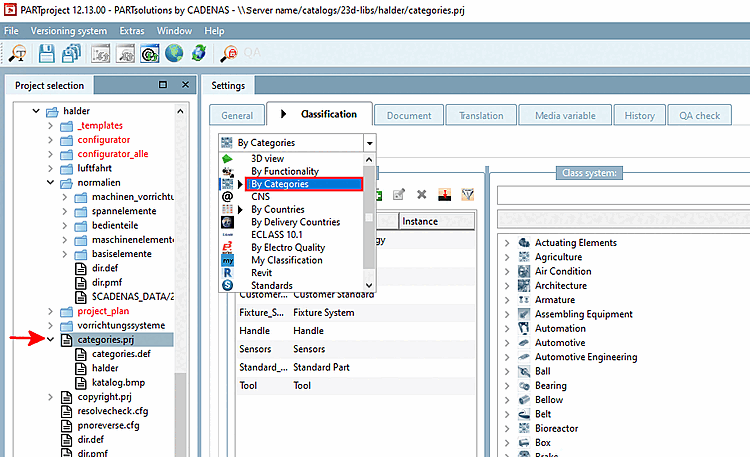Open the File menu
Viewport: 750px width, 457px height.
11,31
